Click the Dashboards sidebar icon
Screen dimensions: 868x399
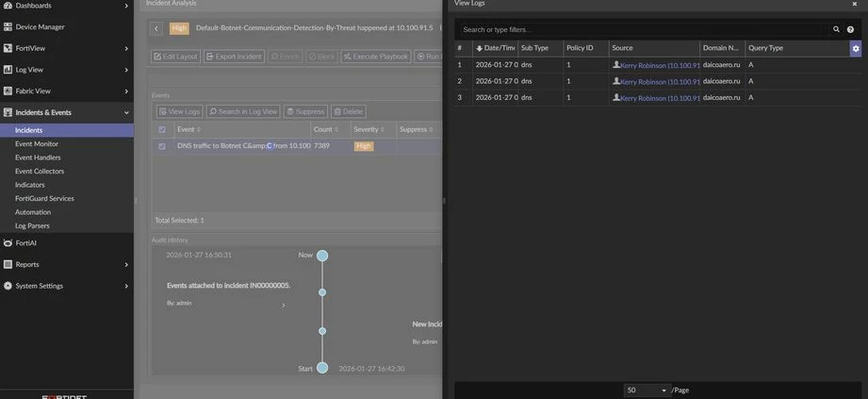[x=8, y=6]
